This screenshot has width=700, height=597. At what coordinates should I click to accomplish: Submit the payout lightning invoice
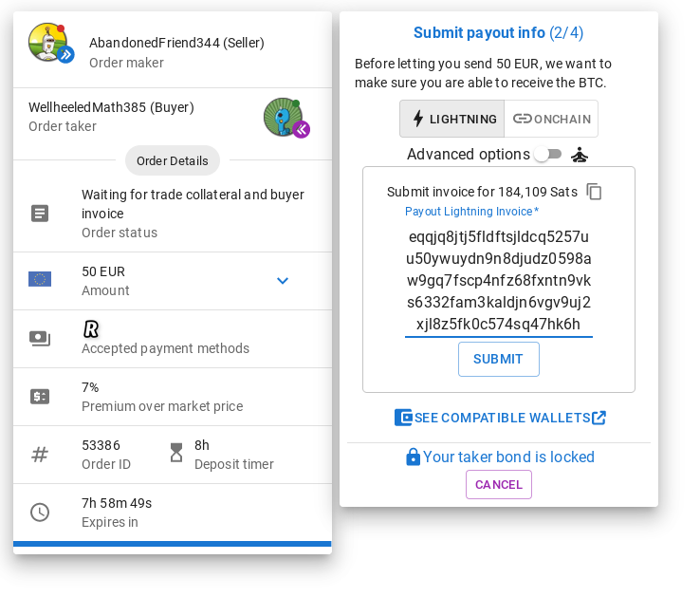[499, 360]
